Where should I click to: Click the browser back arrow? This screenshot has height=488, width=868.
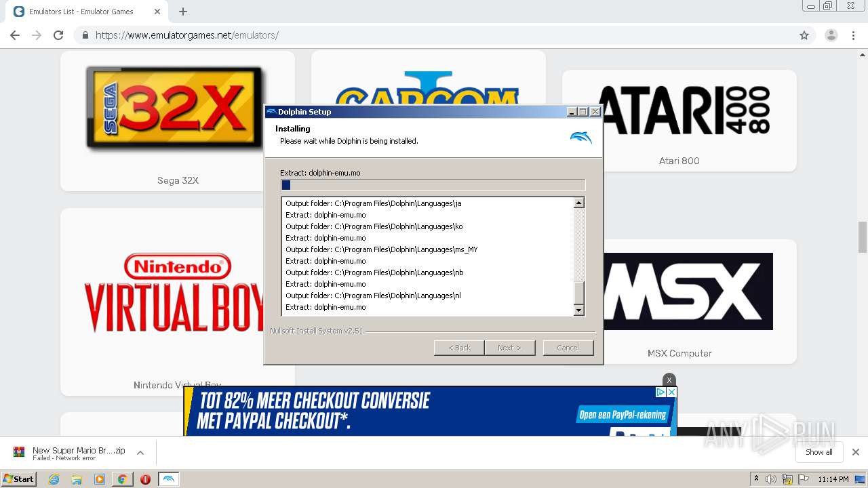15,35
